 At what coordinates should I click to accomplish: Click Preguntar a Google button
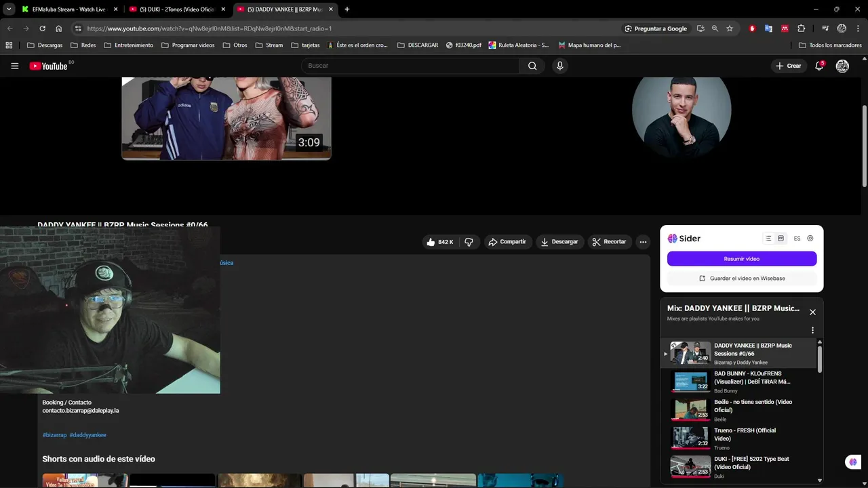656,28
